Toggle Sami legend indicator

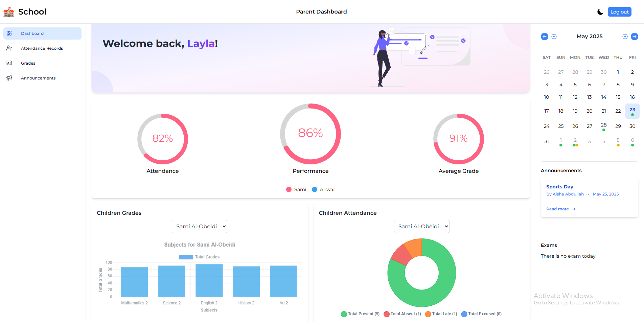(289, 189)
